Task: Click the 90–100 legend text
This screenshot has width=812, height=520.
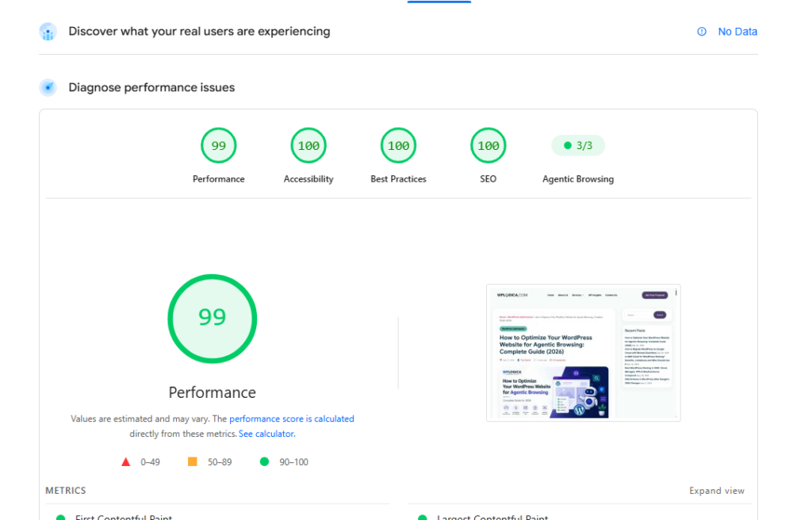Action: coord(293,462)
